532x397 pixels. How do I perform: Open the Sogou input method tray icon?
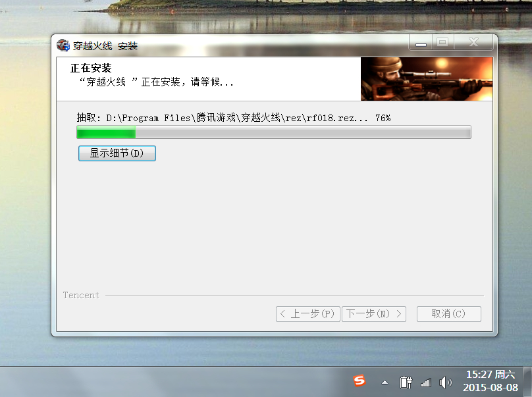(x=359, y=381)
